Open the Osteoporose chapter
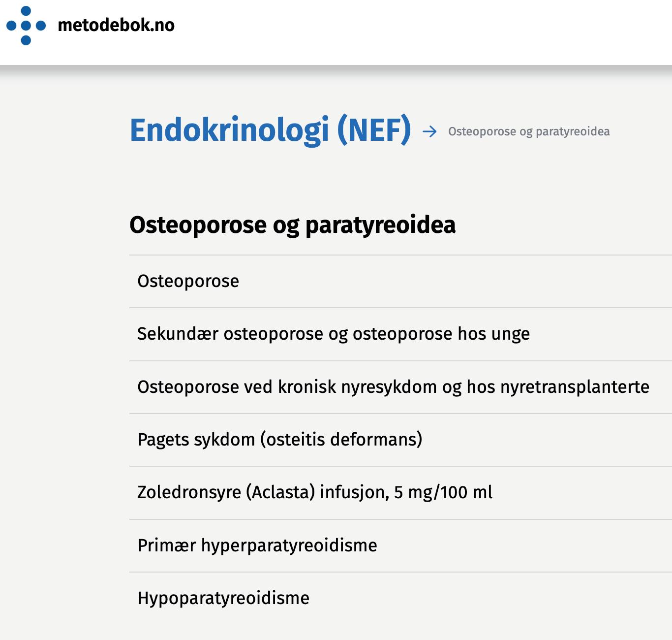672x640 pixels. pos(188,281)
